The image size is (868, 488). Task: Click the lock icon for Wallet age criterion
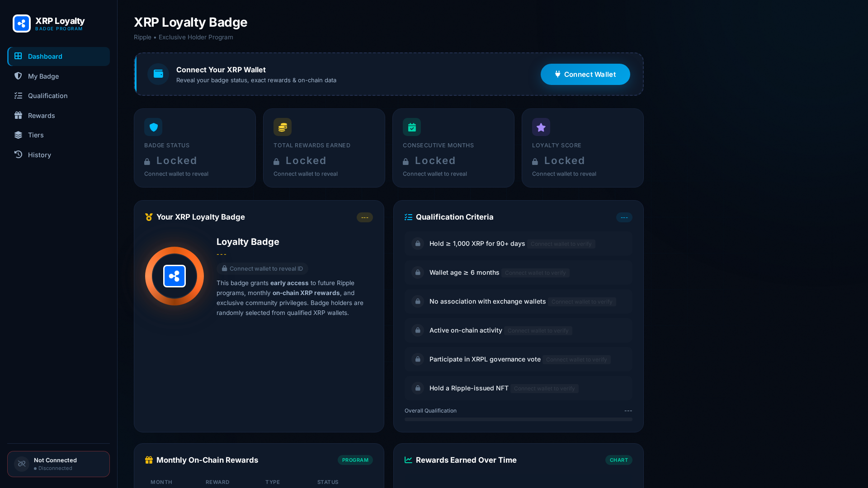click(418, 272)
